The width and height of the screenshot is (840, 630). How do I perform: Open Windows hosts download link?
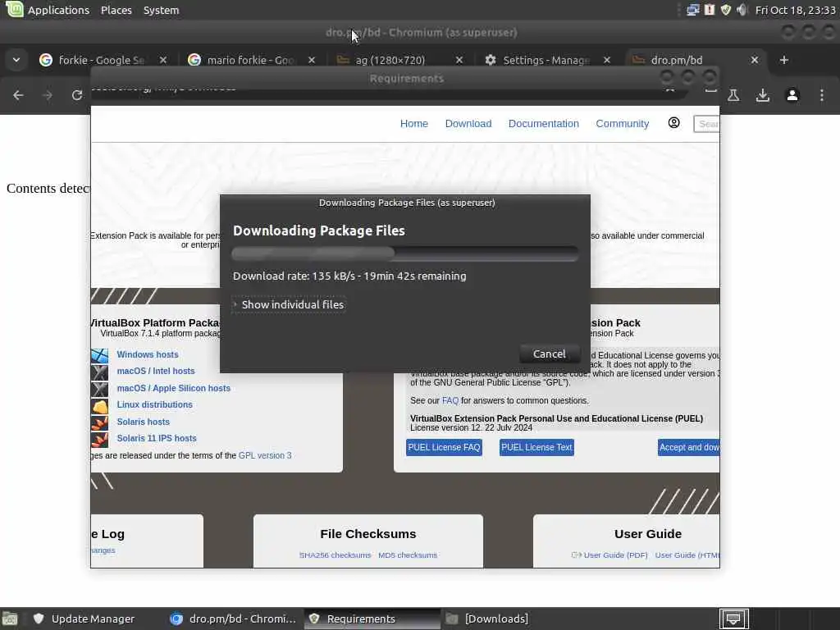click(148, 354)
